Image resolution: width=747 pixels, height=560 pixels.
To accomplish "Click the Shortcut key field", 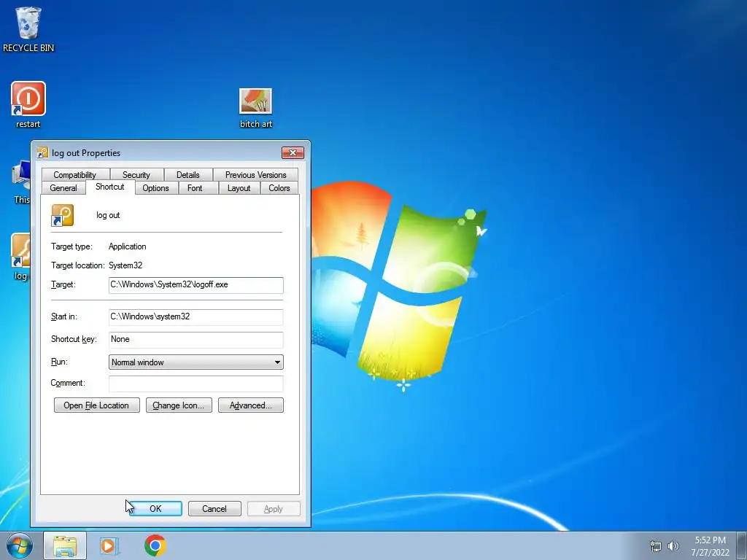I will click(x=196, y=340).
